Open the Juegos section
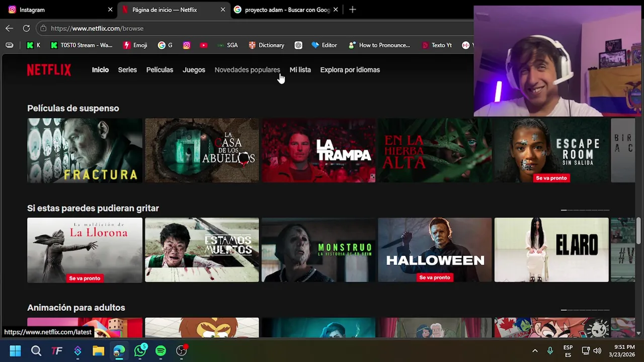Screen dimensions: 644x362 (x=194, y=70)
